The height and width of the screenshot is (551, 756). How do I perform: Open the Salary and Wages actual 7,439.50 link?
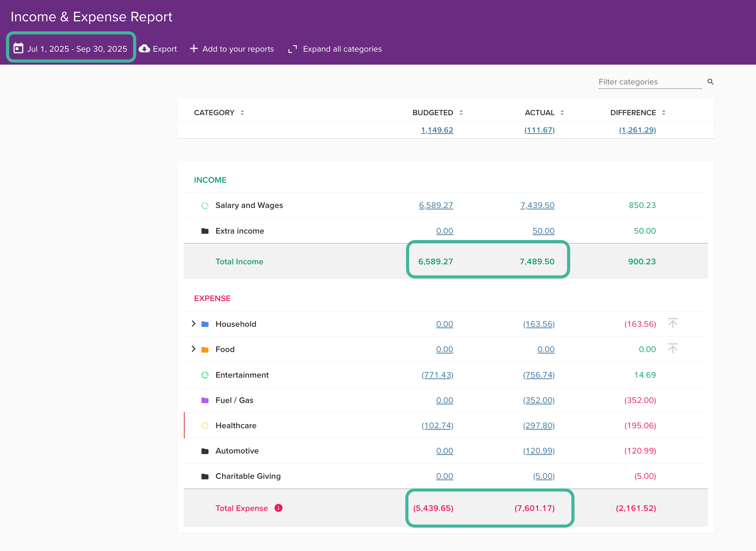tap(537, 205)
